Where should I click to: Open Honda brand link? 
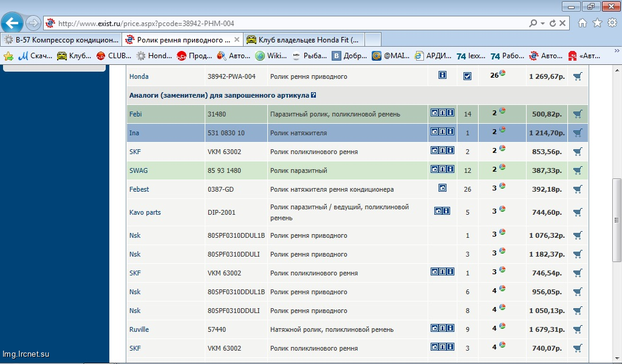coord(139,76)
